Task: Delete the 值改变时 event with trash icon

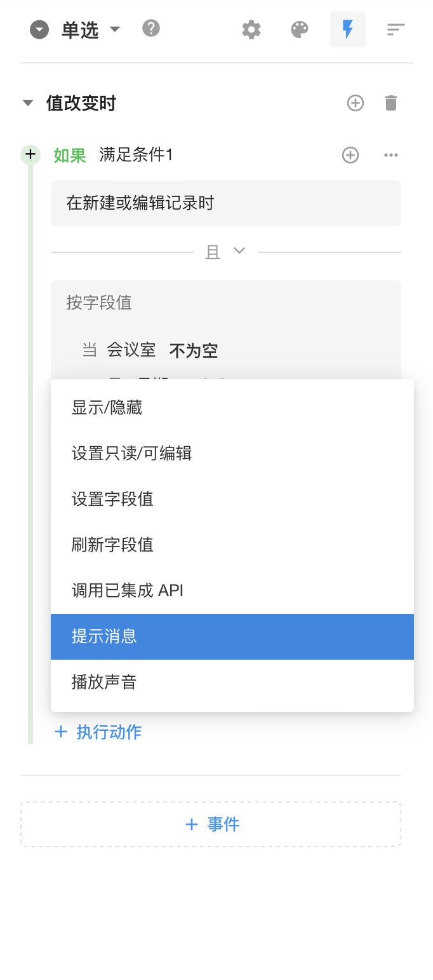Action: click(x=391, y=103)
